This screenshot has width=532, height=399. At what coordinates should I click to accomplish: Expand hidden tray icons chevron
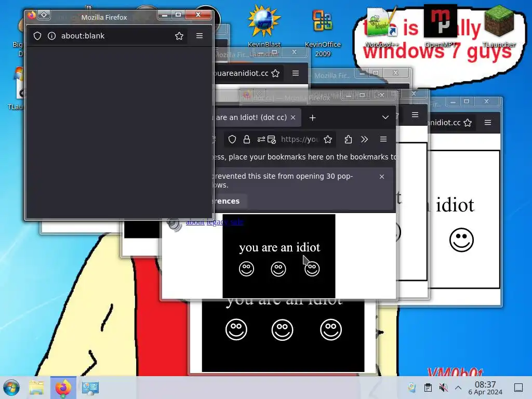coord(458,388)
